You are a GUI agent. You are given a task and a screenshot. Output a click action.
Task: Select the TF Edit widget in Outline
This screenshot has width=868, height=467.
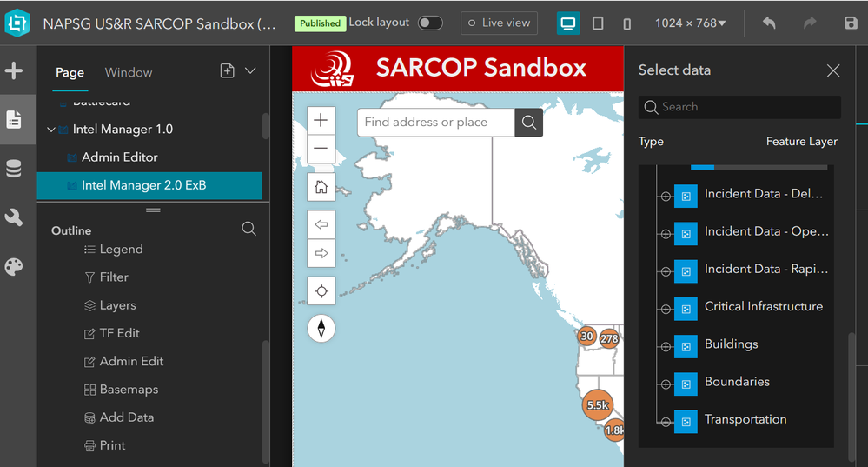pos(111,333)
